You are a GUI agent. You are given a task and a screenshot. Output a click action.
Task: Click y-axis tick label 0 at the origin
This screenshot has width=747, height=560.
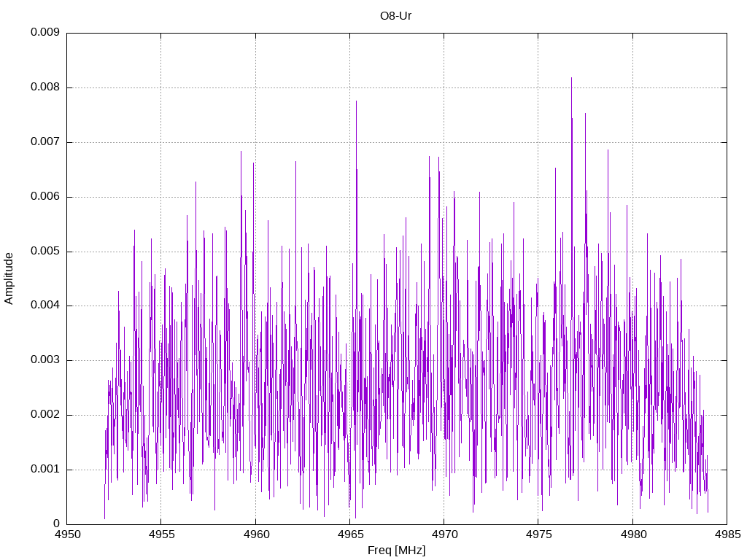pyautogui.click(x=57, y=524)
